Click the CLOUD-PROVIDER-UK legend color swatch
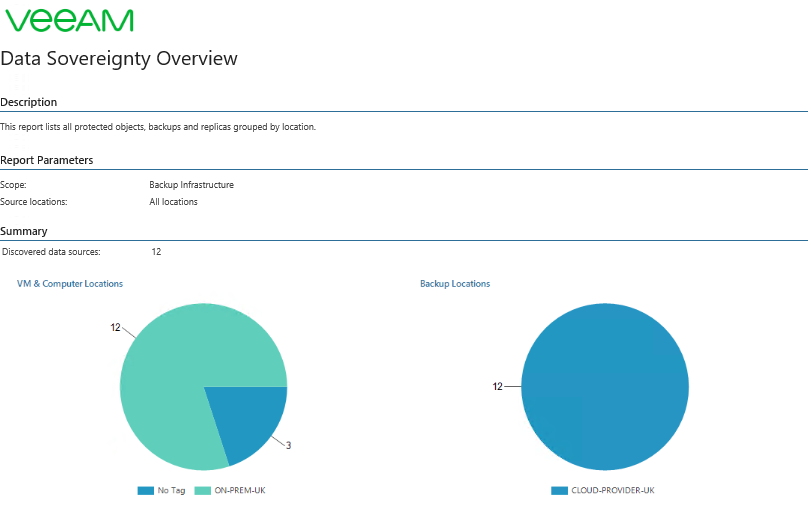Image resolution: width=811 pixels, height=506 pixels. click(559, 490)
